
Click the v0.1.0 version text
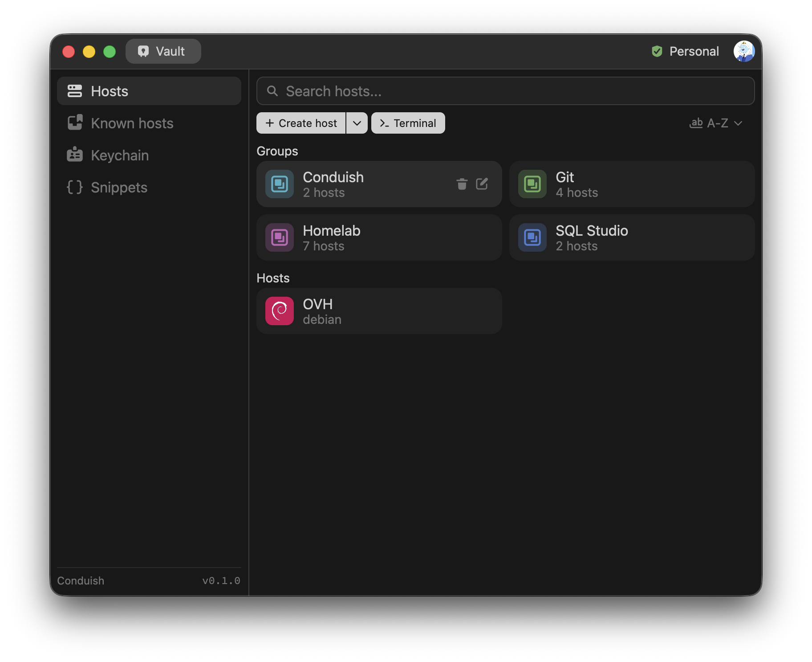coord(221,580)
